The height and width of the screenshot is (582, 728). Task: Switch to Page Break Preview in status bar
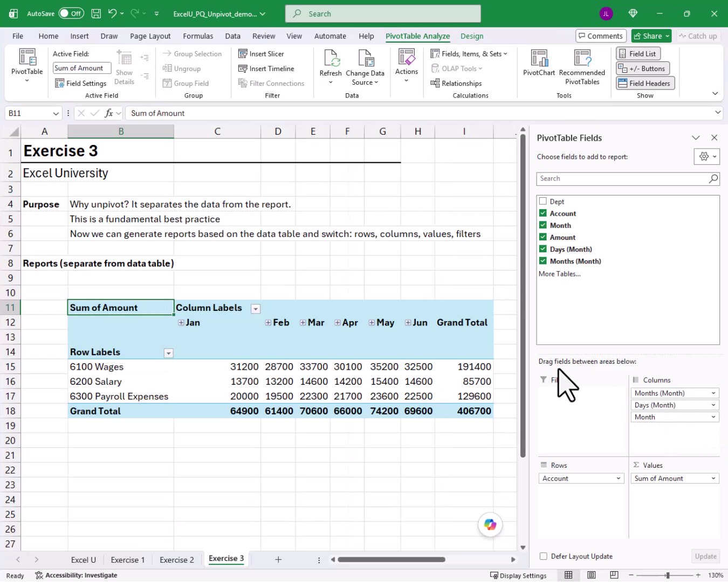click(614, 575)
